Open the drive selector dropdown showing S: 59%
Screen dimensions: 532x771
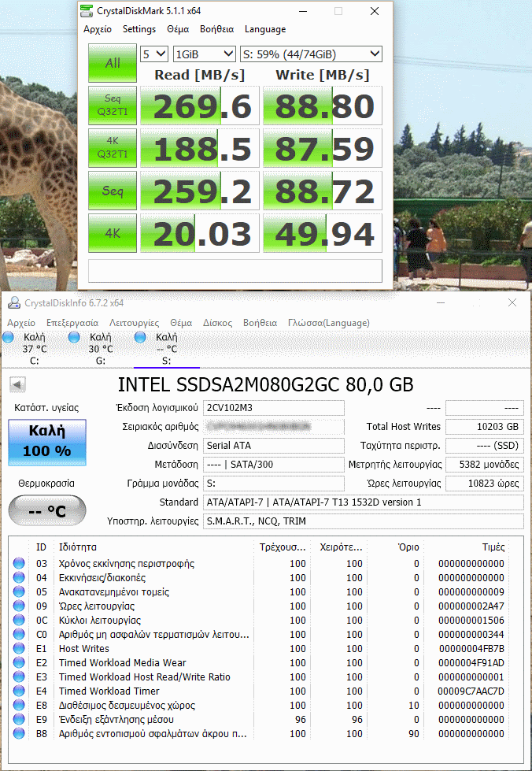coord(311,54)
